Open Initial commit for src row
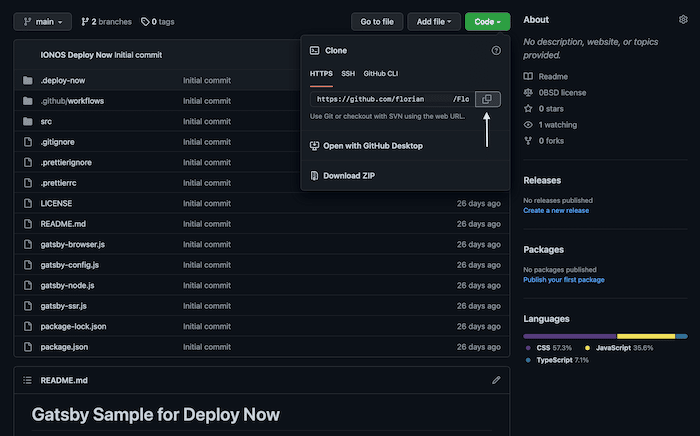Viewport: 700px width, 436px height. (x=207, y=121)
